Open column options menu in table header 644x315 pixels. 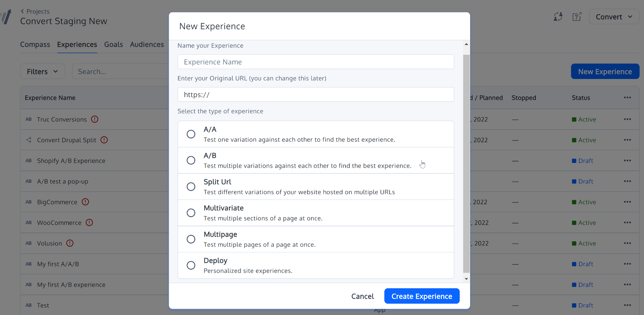point(627,98)
